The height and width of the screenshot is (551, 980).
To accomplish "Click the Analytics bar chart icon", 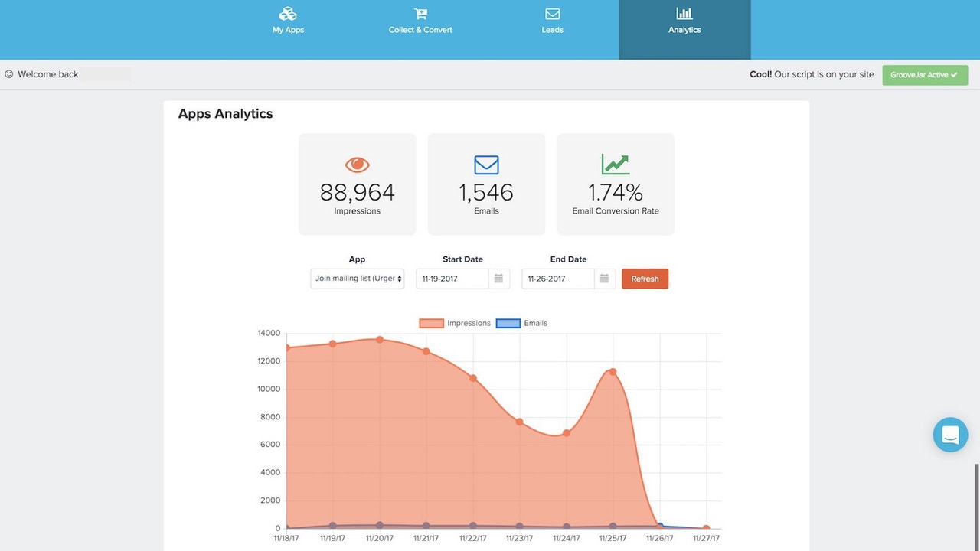I will (684, 13).
